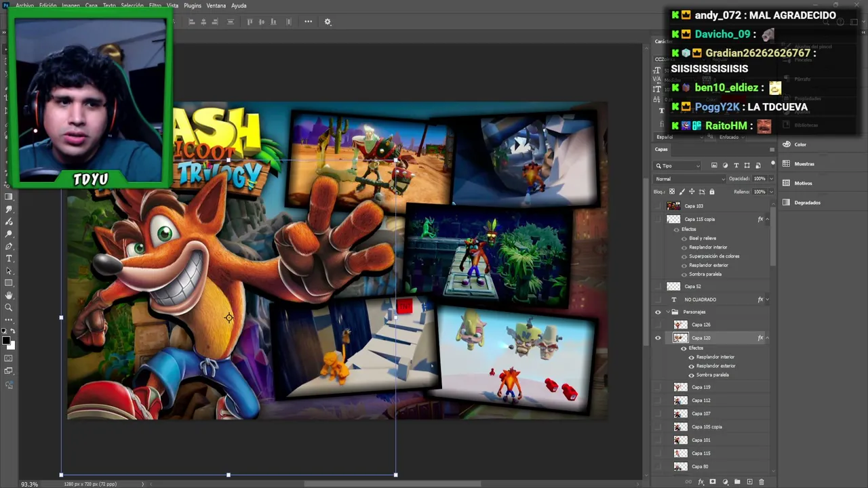This screenshot has width=868, height=488.
Task: Select the Horizontal Type tool
Action: click(9, 258)
